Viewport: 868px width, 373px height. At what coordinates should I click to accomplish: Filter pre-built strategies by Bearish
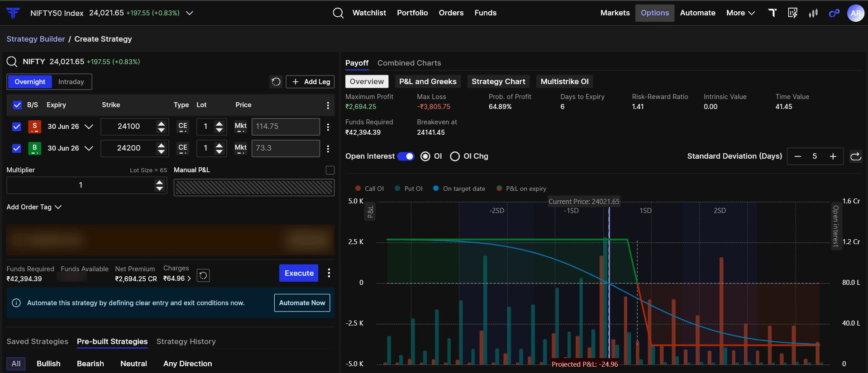[91, 364]
